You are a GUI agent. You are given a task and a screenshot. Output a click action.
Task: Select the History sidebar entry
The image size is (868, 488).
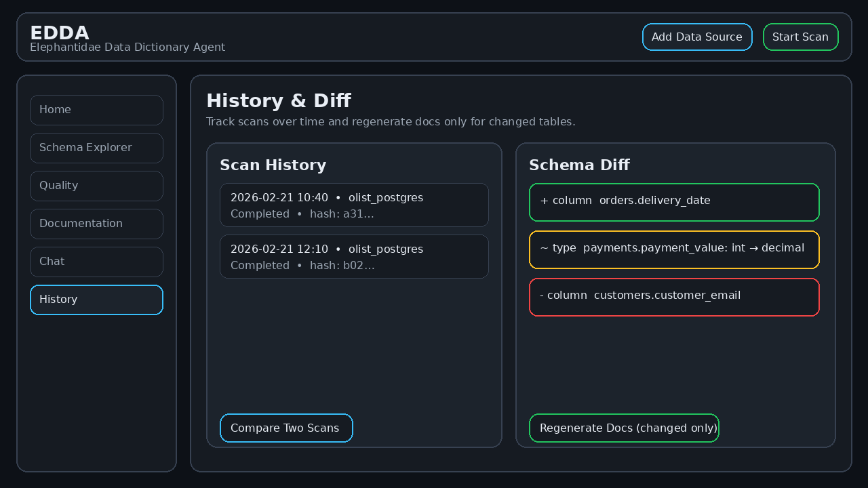[96, 300]
